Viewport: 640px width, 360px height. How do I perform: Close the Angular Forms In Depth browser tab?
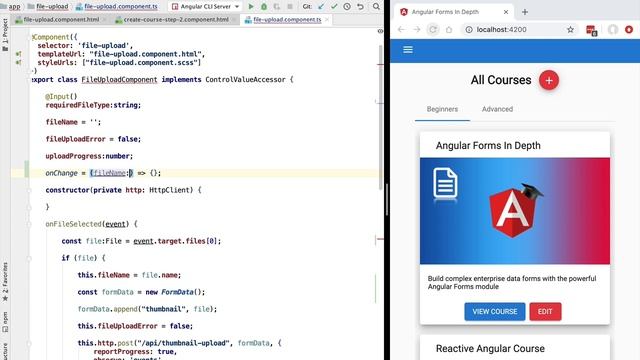tap(506, 12)
